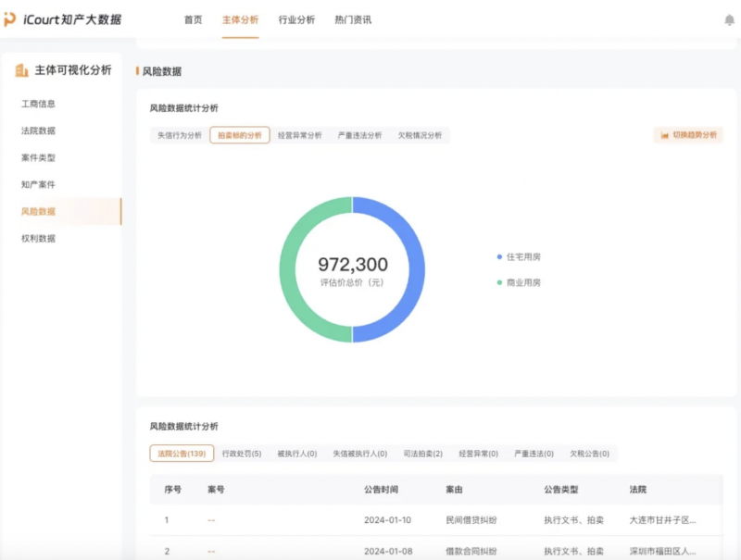Switch to 严重违法分析 tab

(359, 135)
